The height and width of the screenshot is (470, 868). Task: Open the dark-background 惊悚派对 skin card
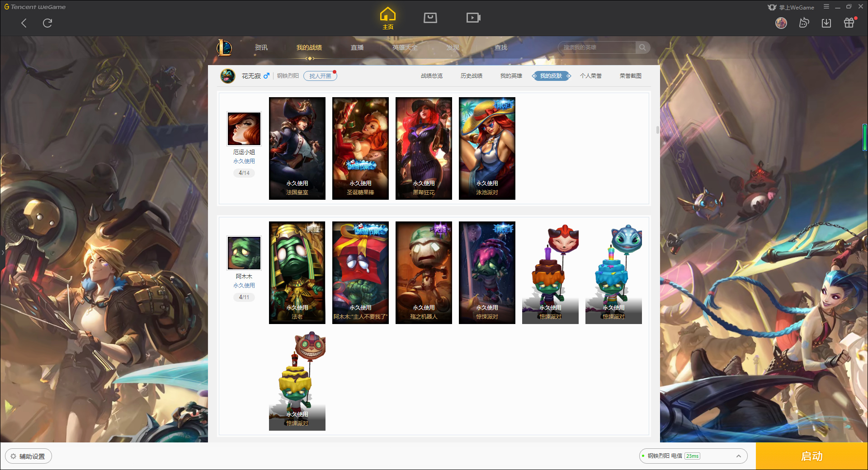487,273
